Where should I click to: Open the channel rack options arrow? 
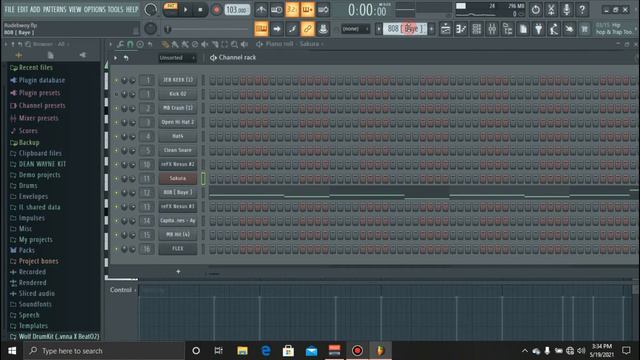pyautogui.click(x=116, y=58)
